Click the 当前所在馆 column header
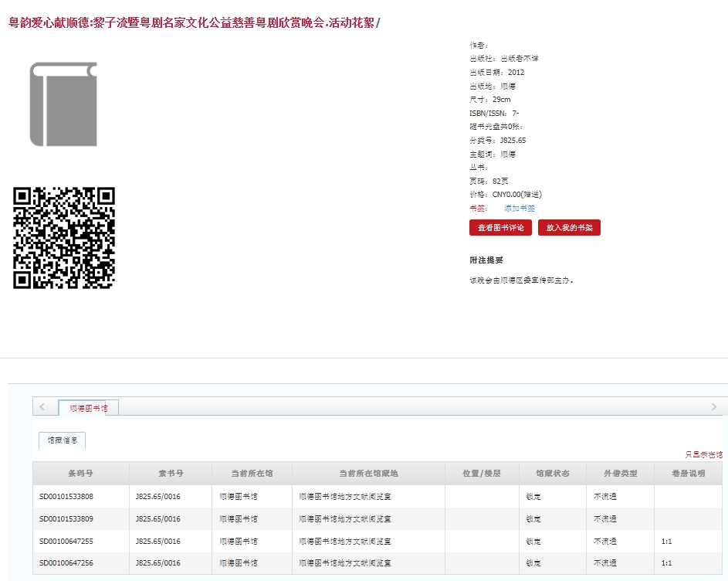The height and width of the screenshot is (581, 728). [x=252, y=473]
